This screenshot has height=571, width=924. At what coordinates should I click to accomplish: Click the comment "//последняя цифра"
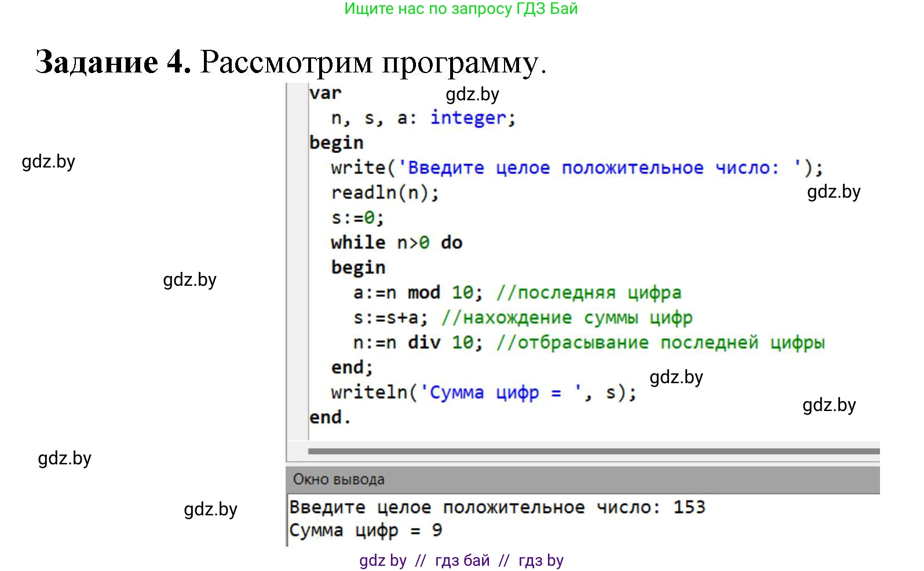(x=589, y=293)
